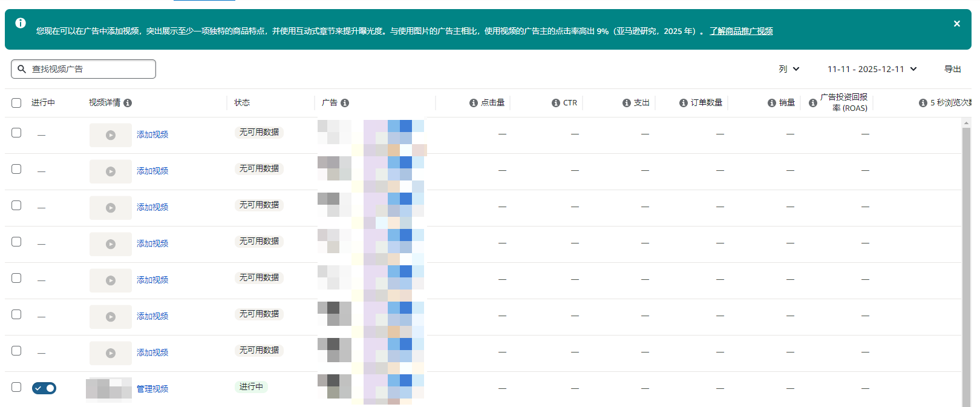980x407 pixels.
Task: Click the info icon next to 广告 header
Action: (x=345, y=103)
